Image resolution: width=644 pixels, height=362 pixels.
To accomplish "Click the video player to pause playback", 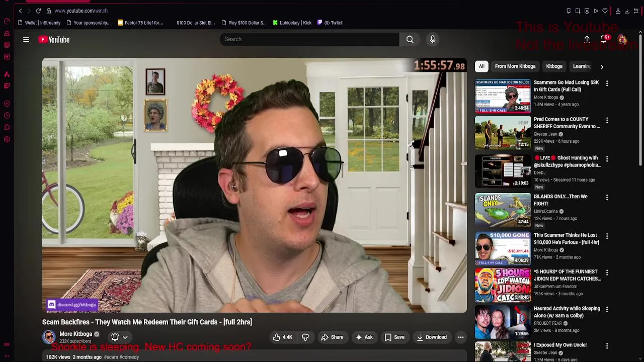I will [x=255, y=185].
